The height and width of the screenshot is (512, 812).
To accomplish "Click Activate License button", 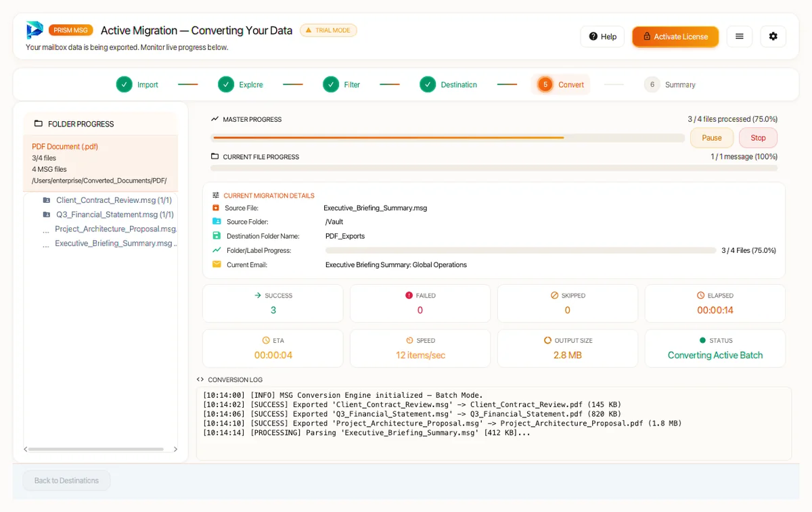I will [x=675, y=37].
